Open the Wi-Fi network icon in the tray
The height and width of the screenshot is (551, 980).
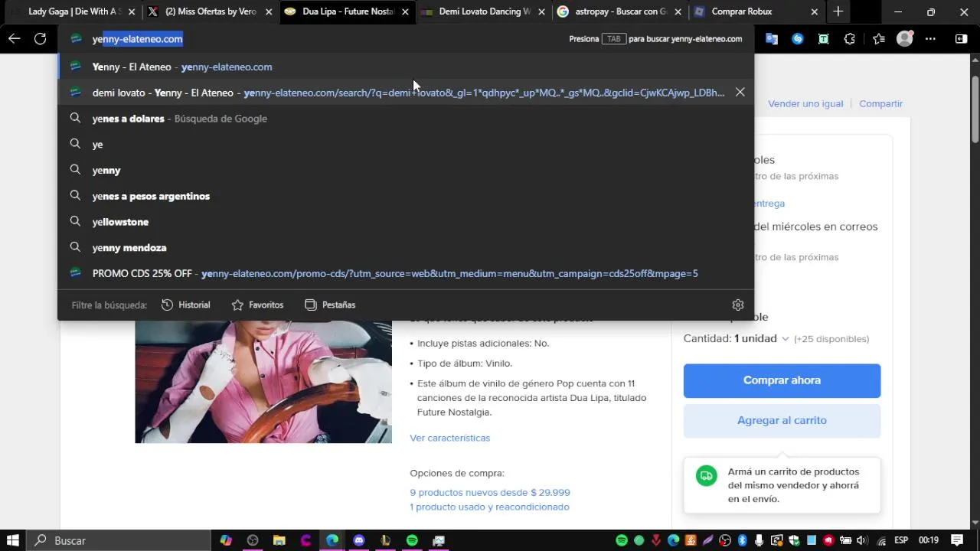tap(881, 540)
